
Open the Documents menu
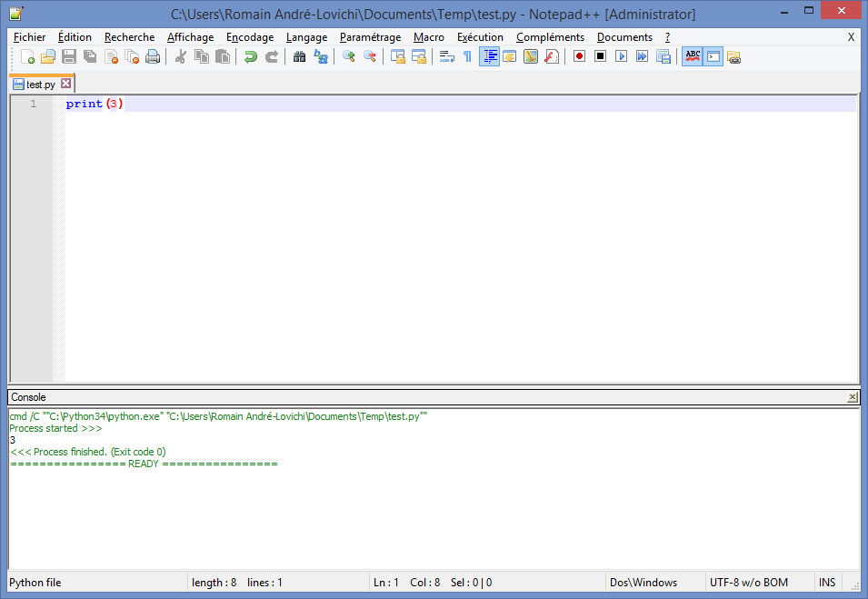tap(624, 37)
